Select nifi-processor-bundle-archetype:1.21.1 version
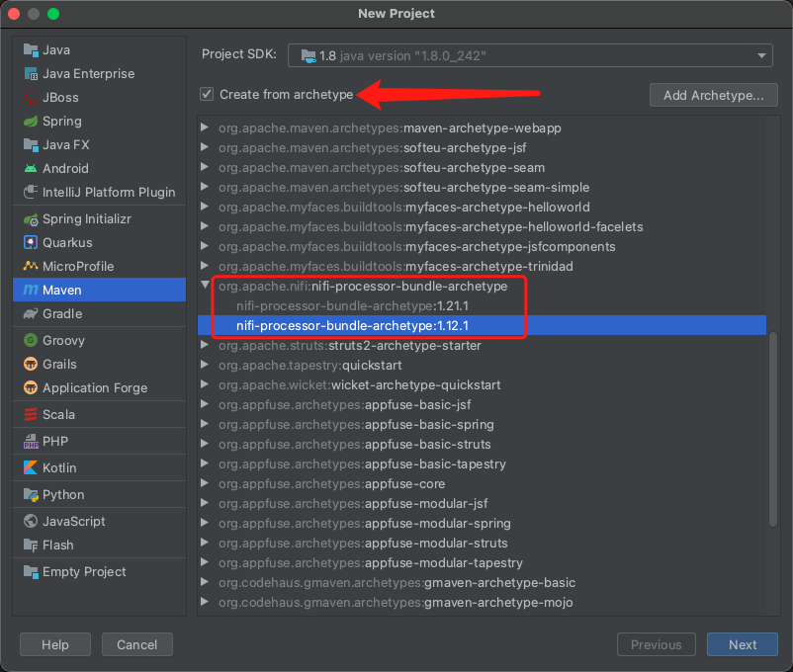793x672 pixels. coord(482,305)
